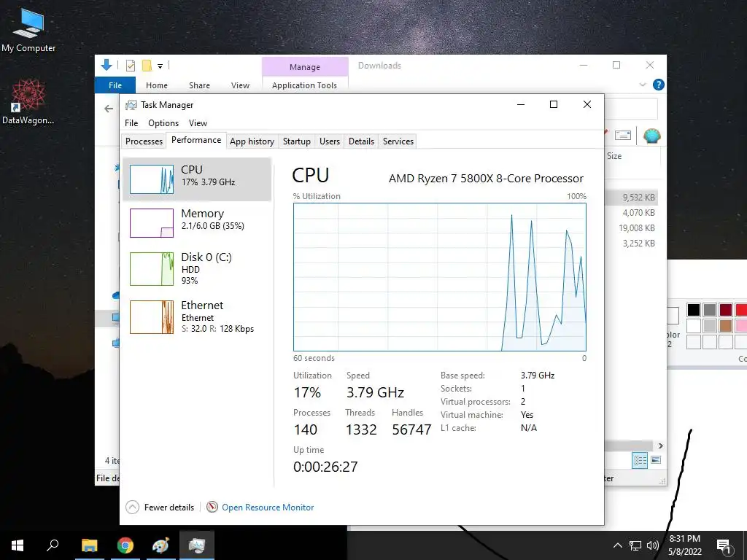
Task: Pick the black color swatch in Paint
Action: coord(694,310)
